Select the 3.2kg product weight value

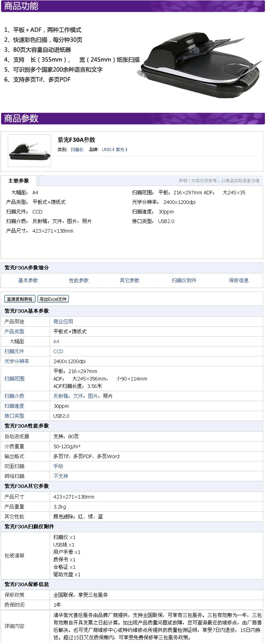tap(60, 507)
